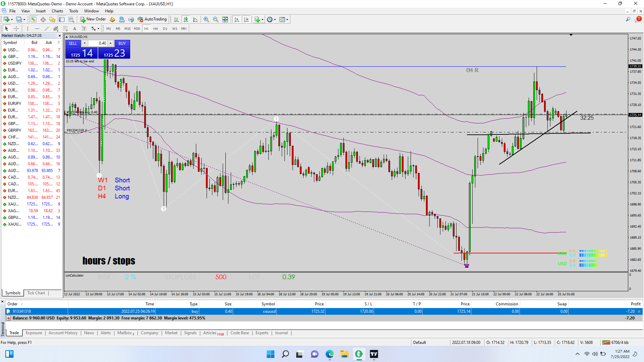Toggle the chart Auto Scroll icon
644x362 pixels.
(x=237, y=19)
